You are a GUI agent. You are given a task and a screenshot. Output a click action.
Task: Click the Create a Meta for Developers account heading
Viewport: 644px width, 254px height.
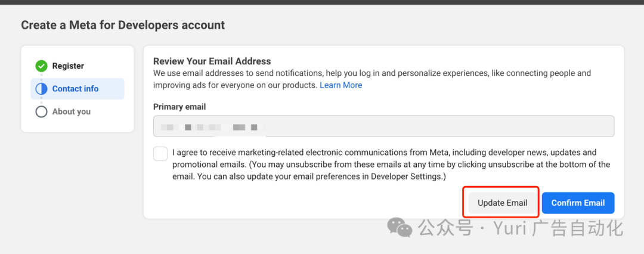pyautogui.click(x=123, y=25)
